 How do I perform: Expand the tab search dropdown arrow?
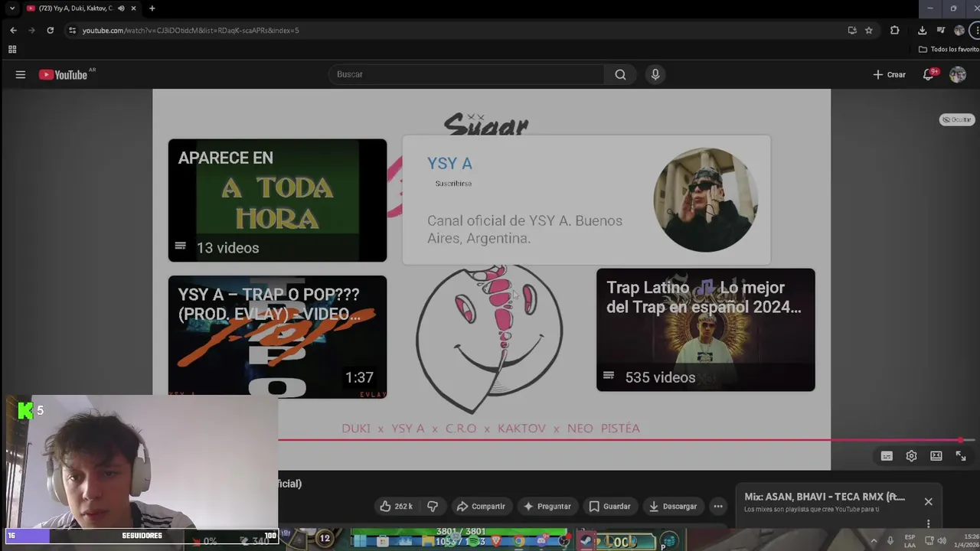click(x=11, y=8)
